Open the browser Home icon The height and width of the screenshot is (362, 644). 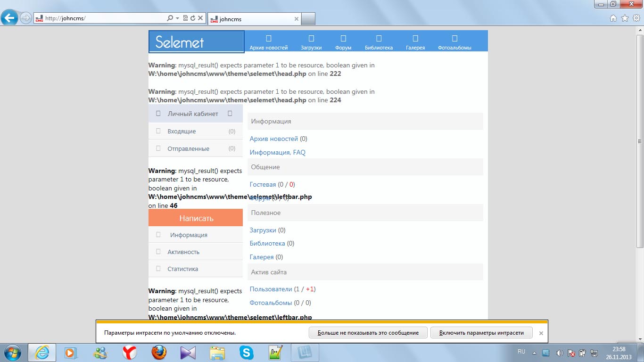tap(613, 18)
